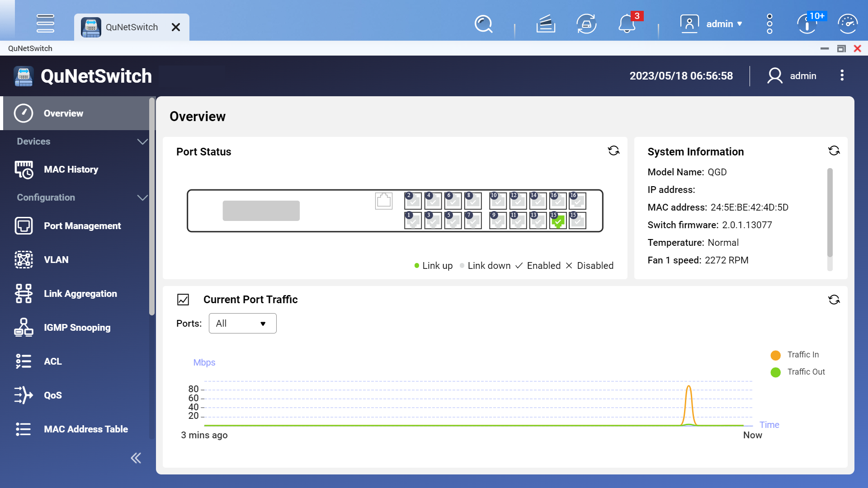Minimize the QuNetSwitch window
This screenshot has height=488, width=868.
pos(825,48)
